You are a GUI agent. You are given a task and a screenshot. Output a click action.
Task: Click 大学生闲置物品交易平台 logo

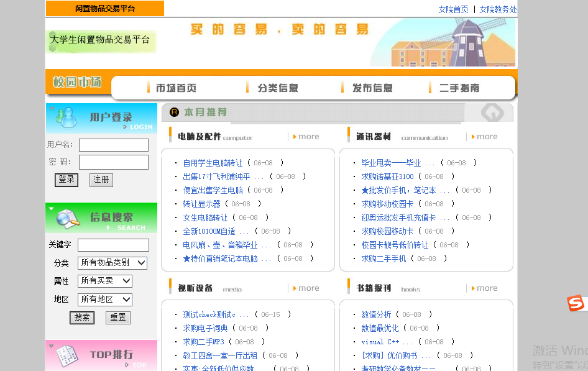101,41
